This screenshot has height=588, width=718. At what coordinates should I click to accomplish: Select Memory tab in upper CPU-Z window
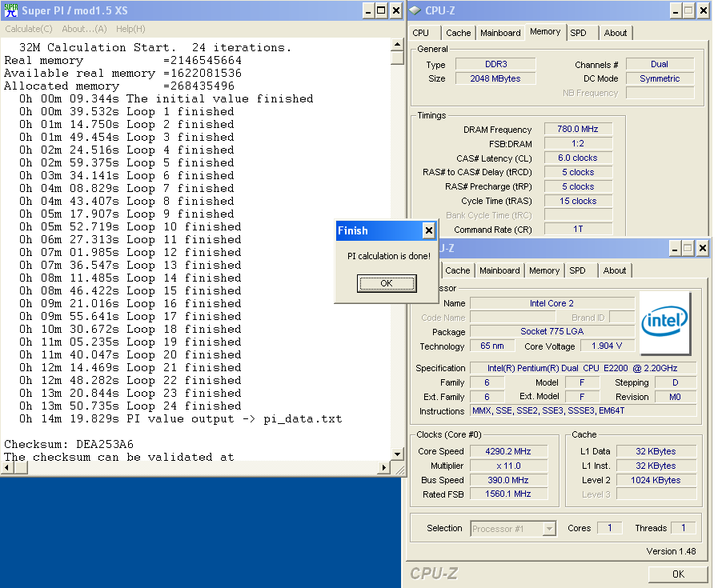coord(545,31)
